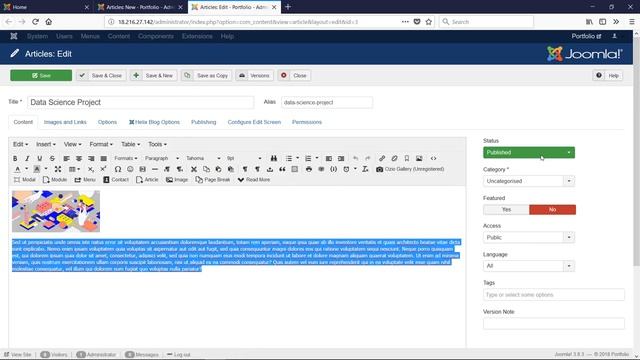Set Featured to Yes
The height and width of the screenshot is (360, 640).
(506, 209)
